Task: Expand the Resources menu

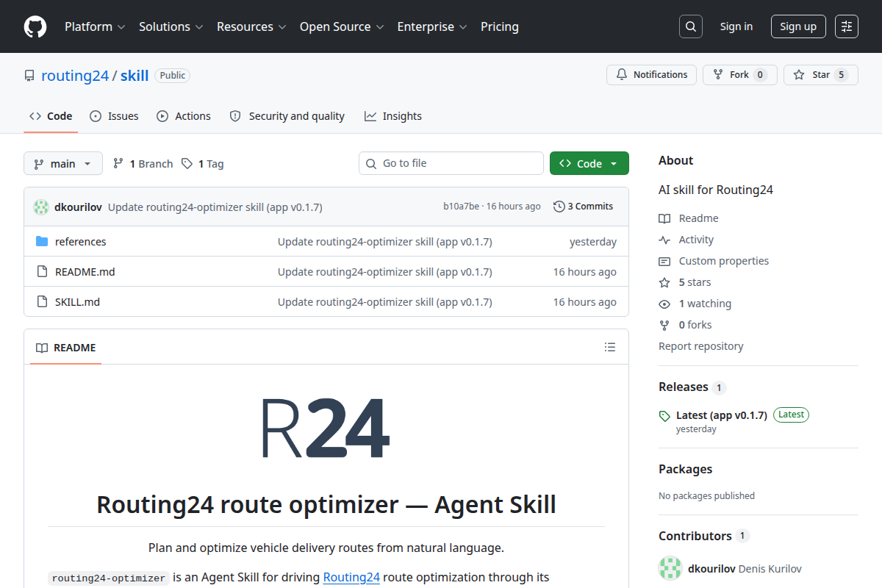Action: 251,26
